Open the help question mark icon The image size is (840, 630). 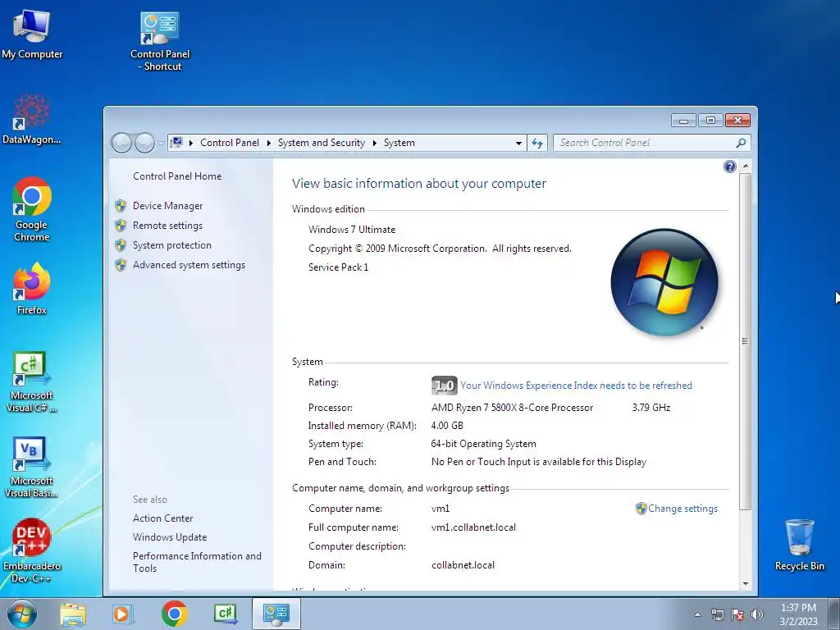729,167
